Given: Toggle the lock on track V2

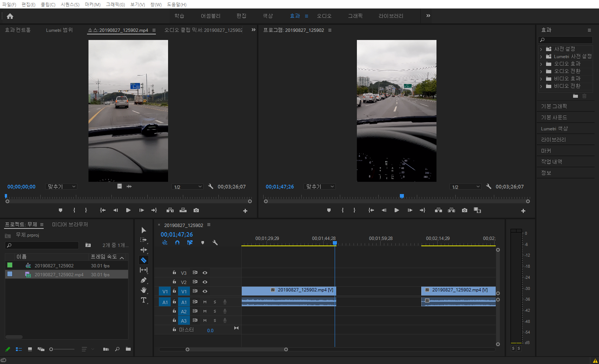Looking at the screenshot, I should 174,282.
